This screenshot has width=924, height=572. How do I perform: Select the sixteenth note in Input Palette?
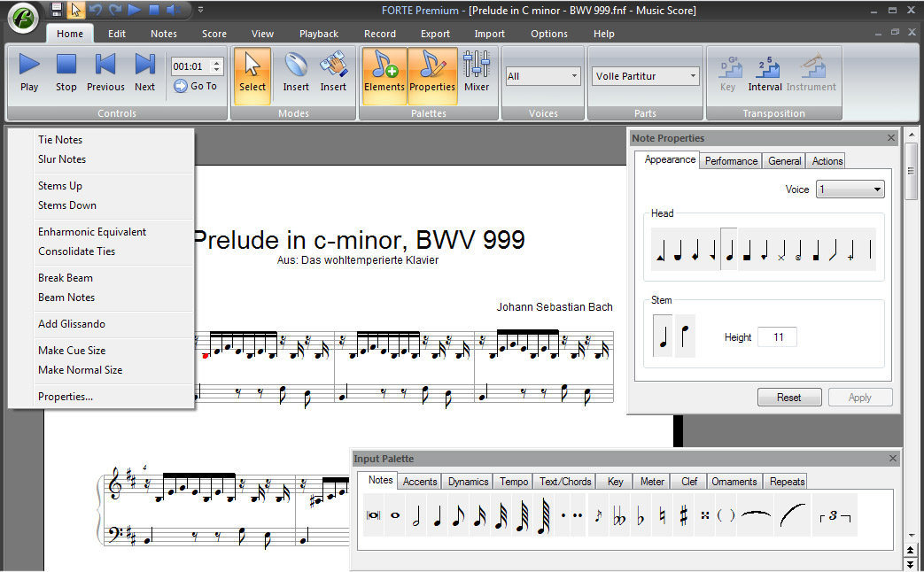pos(479,515)
